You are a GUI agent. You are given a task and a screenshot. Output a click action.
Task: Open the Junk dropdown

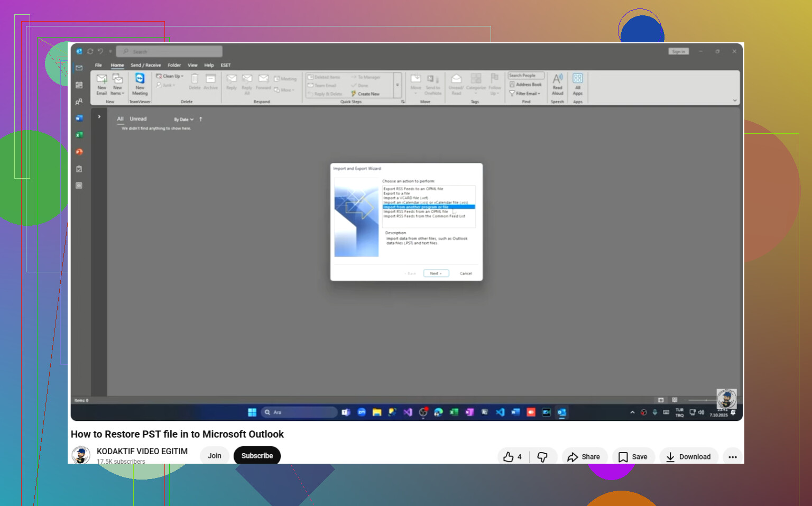[166, 85]
